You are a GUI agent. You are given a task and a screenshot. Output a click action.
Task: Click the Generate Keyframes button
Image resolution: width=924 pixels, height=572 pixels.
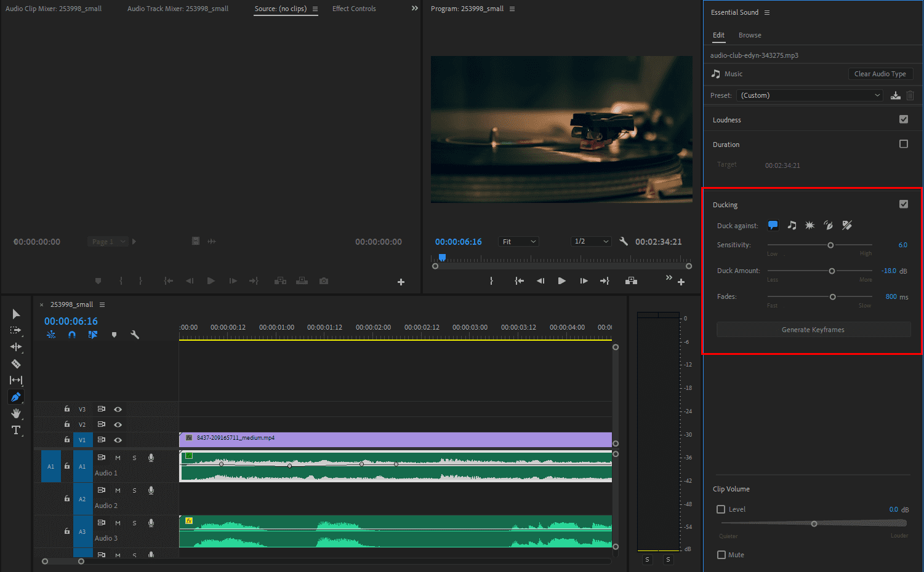click(x=813, y=329)
